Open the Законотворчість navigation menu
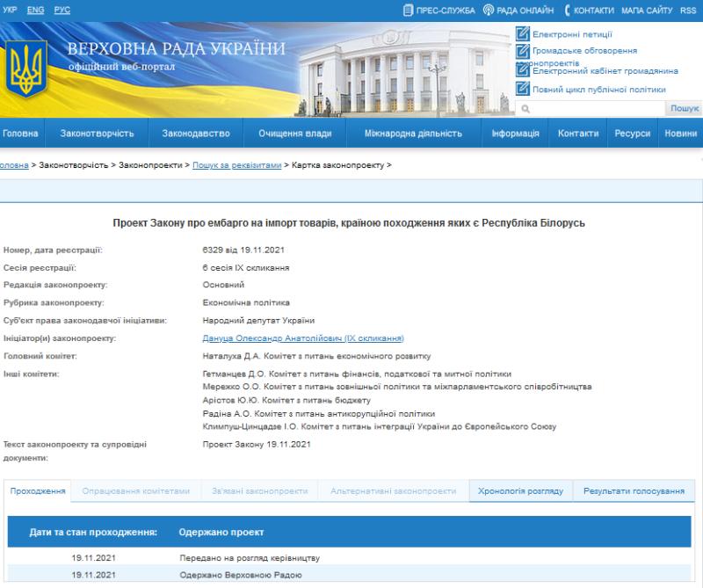This screenshot has height=588, width=703. (97, 134)
